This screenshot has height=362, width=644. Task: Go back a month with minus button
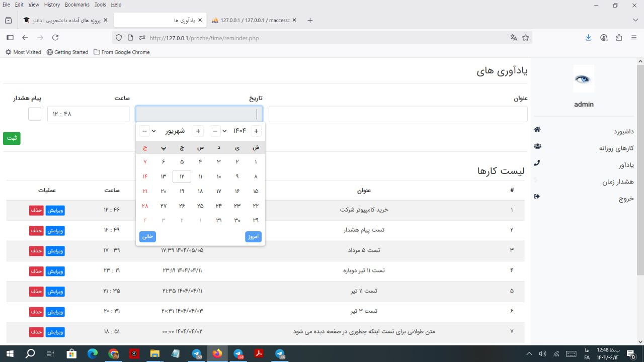(144, 131)
